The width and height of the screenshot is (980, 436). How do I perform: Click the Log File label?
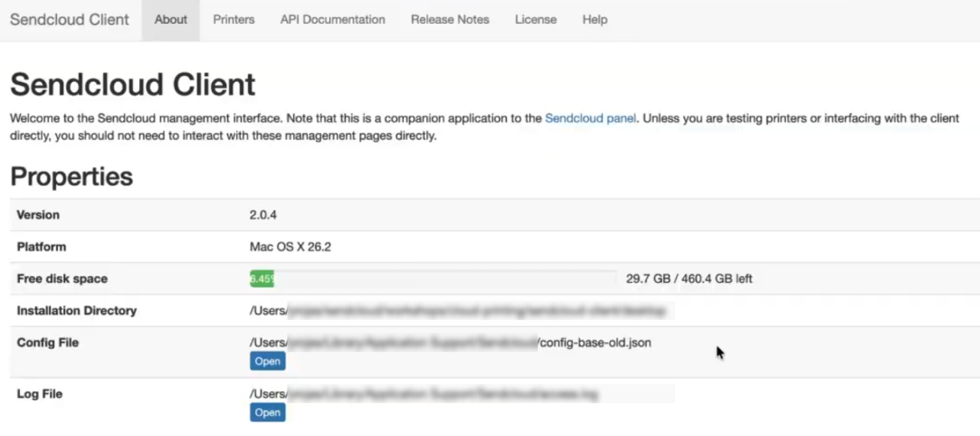pos(39,394)
